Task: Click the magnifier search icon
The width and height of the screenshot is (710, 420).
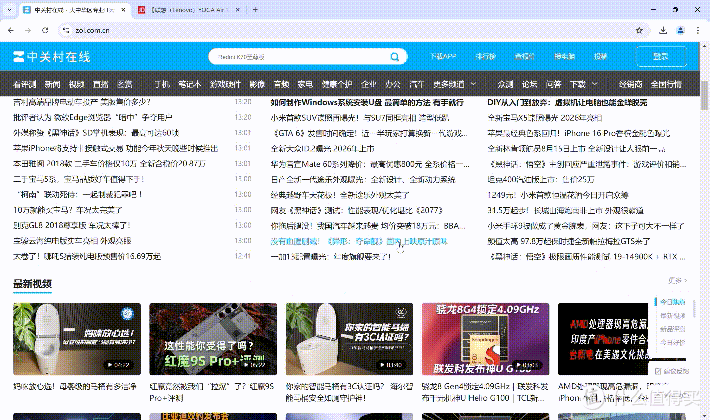Action: click(395, 57)
